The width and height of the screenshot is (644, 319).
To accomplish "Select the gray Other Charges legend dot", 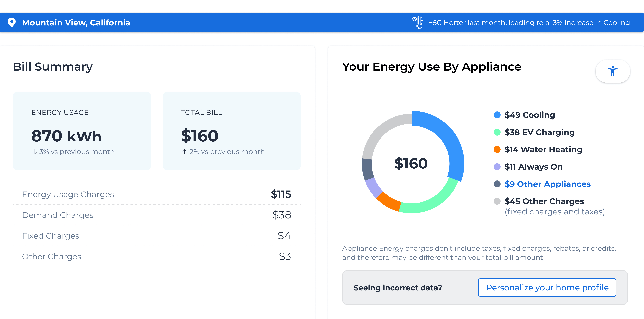I will pos(497,201).
